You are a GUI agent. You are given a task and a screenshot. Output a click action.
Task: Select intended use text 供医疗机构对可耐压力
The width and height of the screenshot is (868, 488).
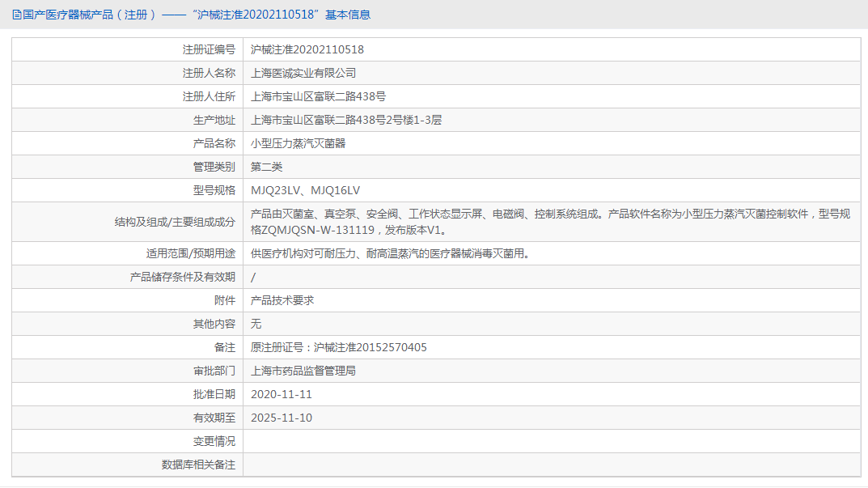390,253
